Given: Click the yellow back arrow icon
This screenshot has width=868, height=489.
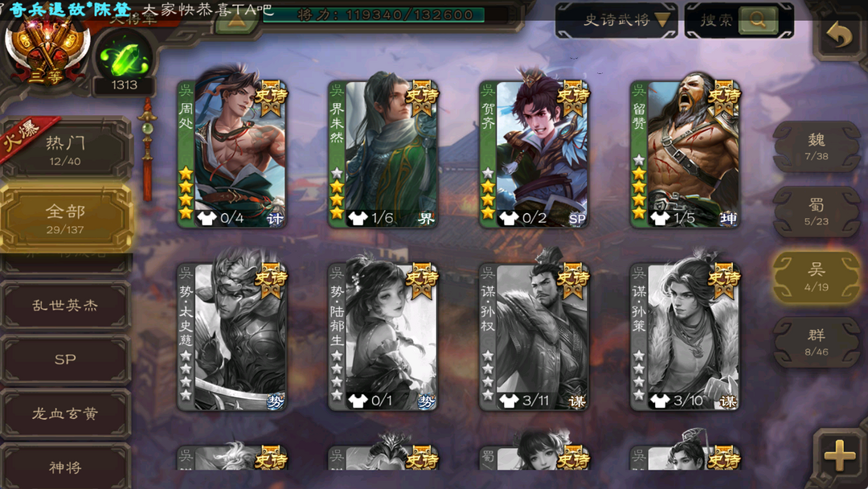Looking at the screenshot, I should [838, 36].
